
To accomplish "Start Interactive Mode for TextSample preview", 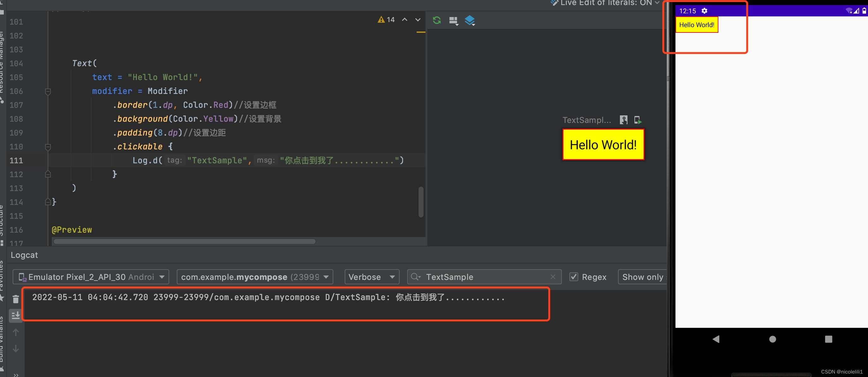I will click(x=624, y=120).
